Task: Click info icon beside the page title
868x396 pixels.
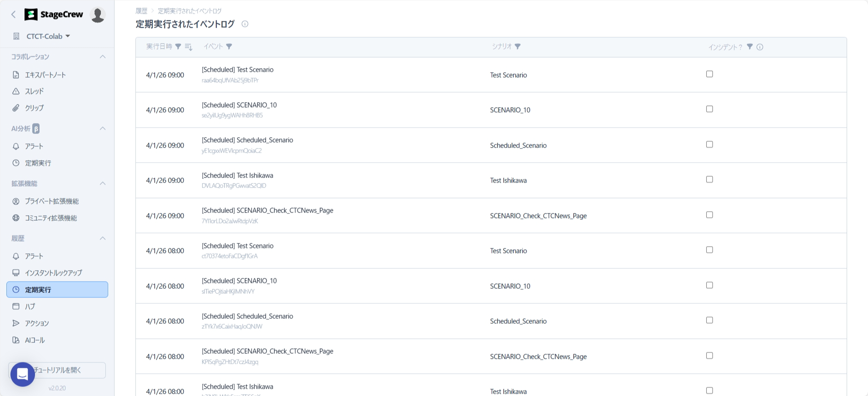Action: pyautogui.click(x=245, y=24)
